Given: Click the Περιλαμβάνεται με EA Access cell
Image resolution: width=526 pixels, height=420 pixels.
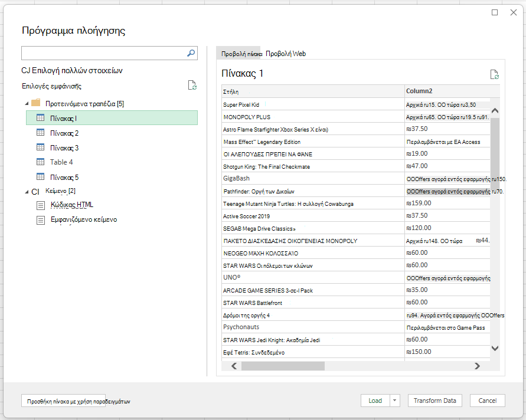Looking at the screenshot, I should (447, 142).
